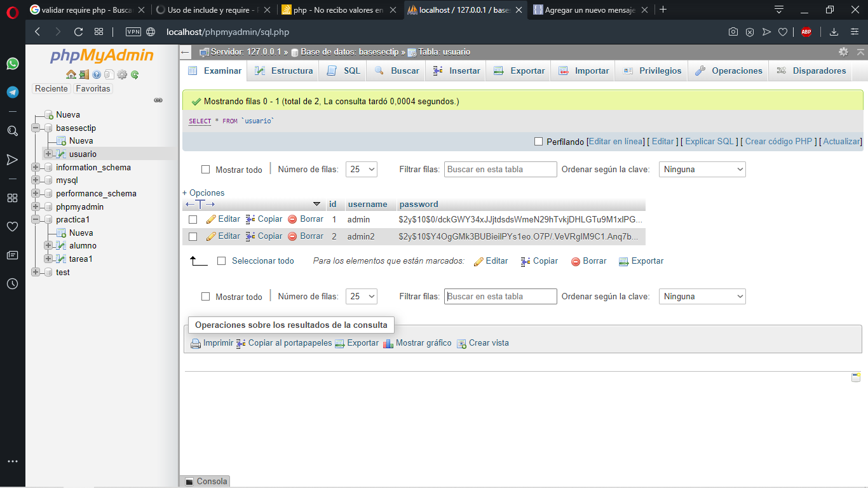Collapse navigation panel with left arrow icon
This screenshot has height=488, width=868.
click(x=185, y=52)
